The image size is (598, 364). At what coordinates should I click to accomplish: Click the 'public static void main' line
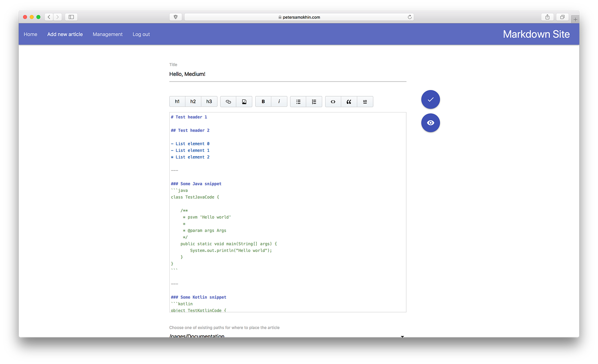pyautogui.click(x=229, y=244)
